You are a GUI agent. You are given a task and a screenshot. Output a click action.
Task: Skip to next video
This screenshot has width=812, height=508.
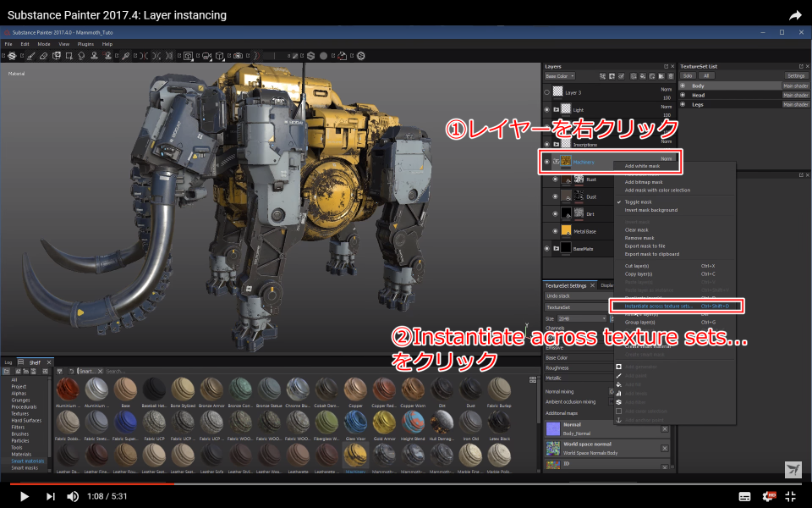[50, 496]
